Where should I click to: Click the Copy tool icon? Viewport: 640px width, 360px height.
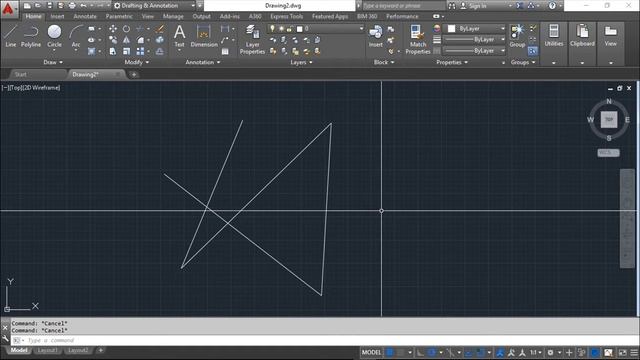pyautogui.click(x=113, y=40)
